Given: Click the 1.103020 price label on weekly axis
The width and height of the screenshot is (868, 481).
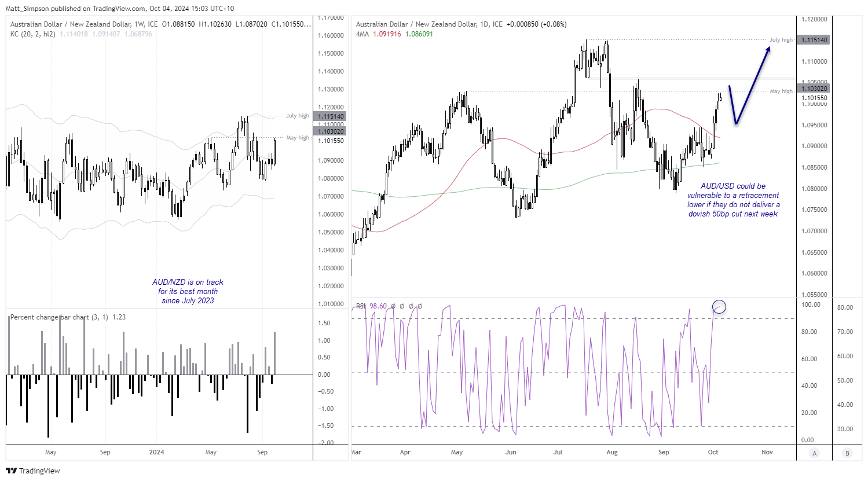Looking at the screenshot, I should (330, 132).
